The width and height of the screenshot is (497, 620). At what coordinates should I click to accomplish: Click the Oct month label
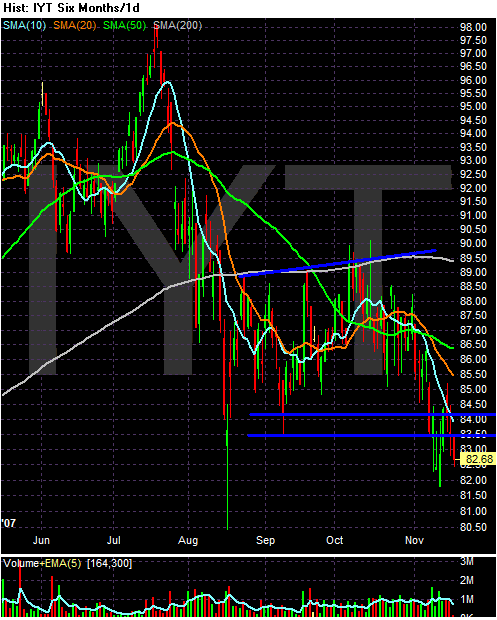334,540
